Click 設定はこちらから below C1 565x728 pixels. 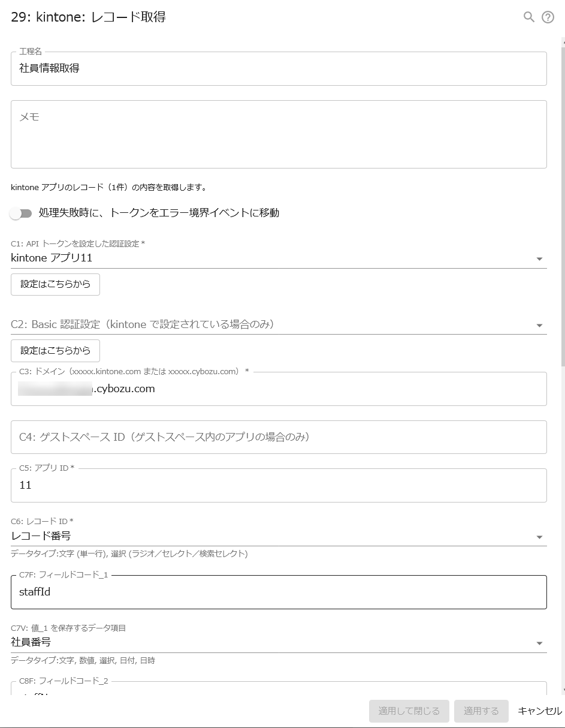click(x=55, y=284)
